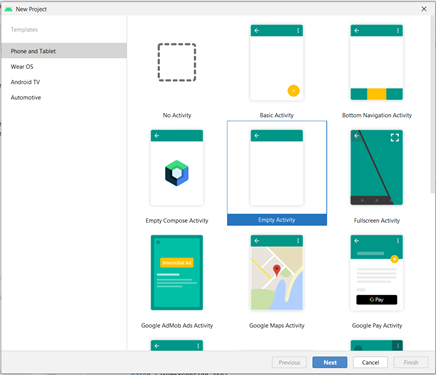Click the Cancel button

tap(370, 362)
